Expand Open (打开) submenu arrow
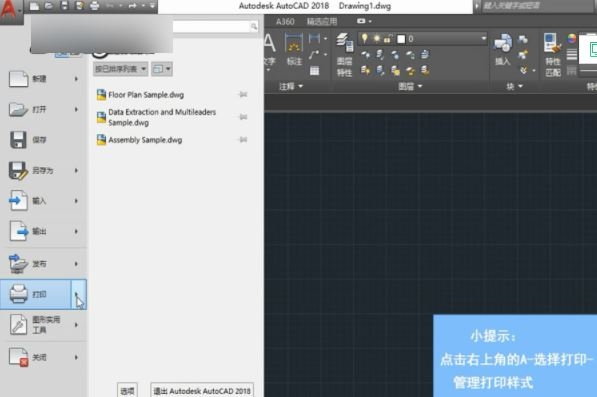597x397 pixels. 76,110
